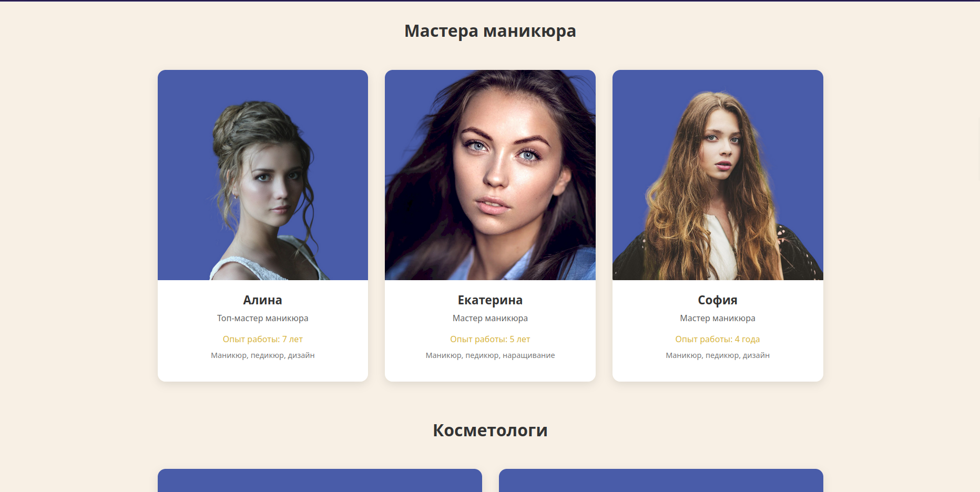Click the name Екатерина
Image resolution: width=980 pixels, height=492 pixels.
(x=490, y=300)
